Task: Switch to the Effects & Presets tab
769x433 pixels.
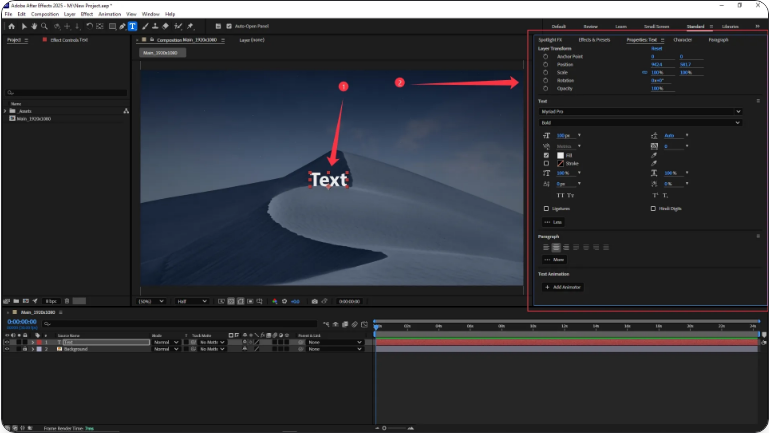Action: pyautogui.click(x=594, y=39)
